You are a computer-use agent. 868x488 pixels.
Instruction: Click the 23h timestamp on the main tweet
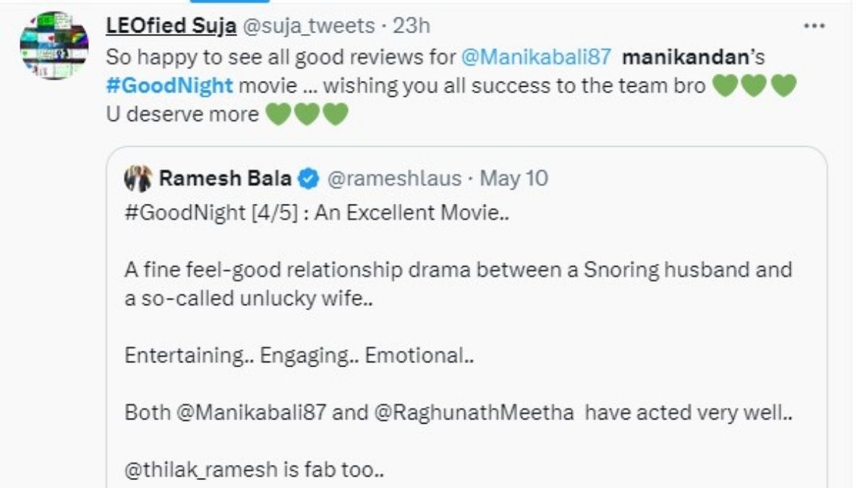413,25
